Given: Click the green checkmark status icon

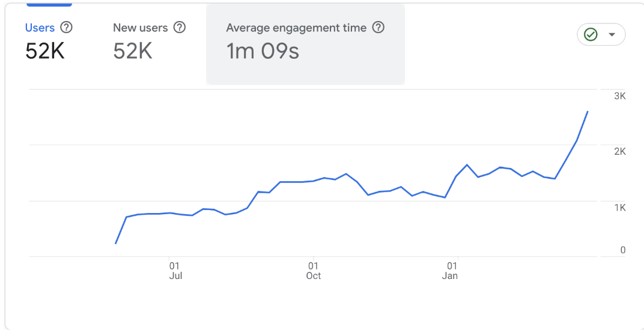Looking at the screenshot, I should coord(591,34).
